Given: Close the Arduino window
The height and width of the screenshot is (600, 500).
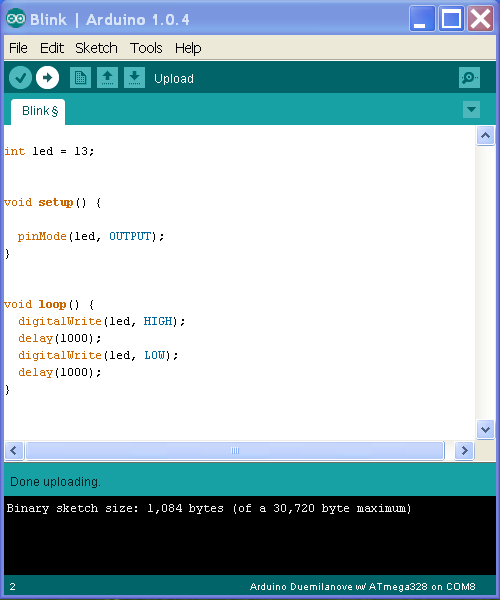Looking at the screenshot, I should [481, 18].
